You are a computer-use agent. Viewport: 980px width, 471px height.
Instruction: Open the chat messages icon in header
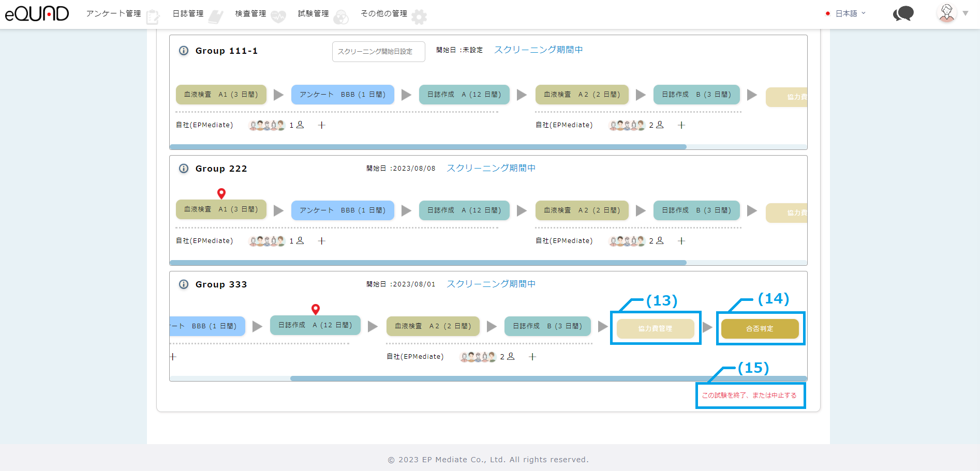point(903,14)
